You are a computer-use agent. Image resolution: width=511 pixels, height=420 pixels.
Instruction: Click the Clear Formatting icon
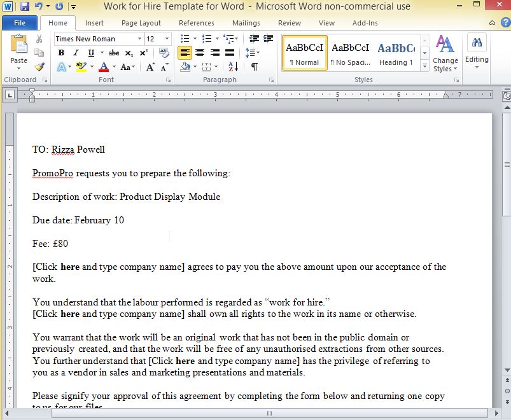click(x=165, y=53)
